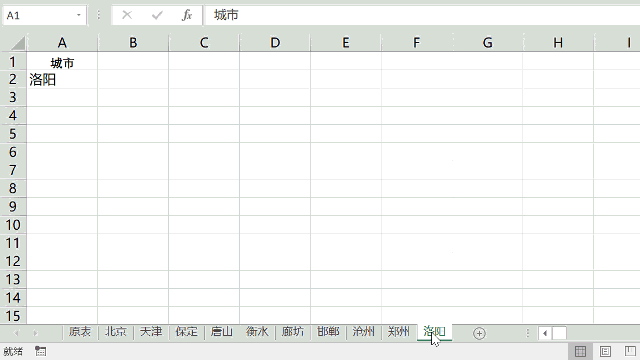Select row 12 header

tap(13, 261)
